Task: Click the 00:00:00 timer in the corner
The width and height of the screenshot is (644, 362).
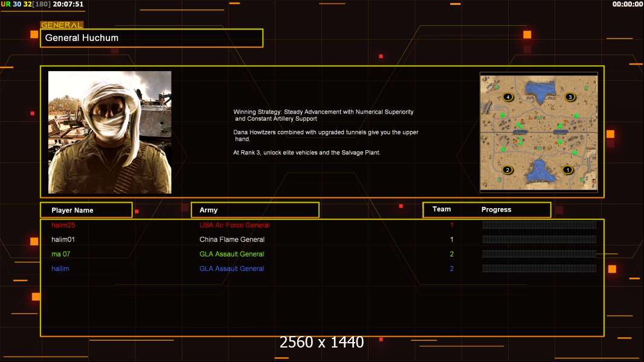Action: tap(627, 4)
